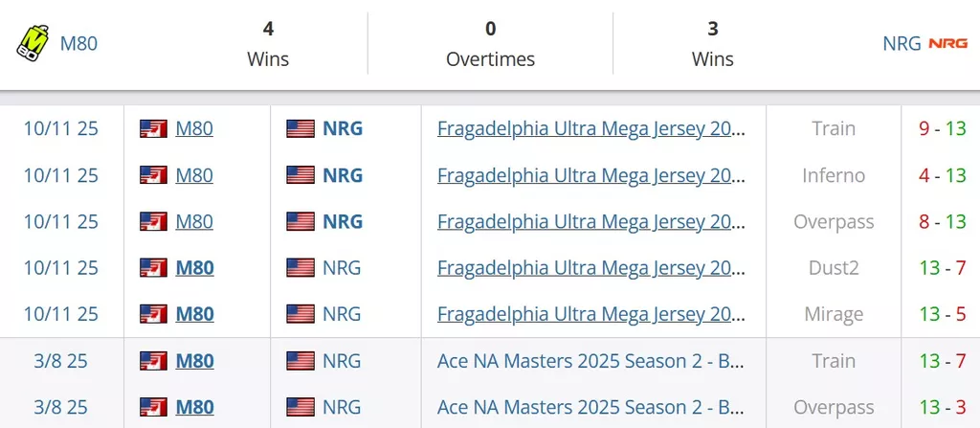Click bold NRG name in Inferno row
Screen dimensions: 980x428
click(343, 175)
